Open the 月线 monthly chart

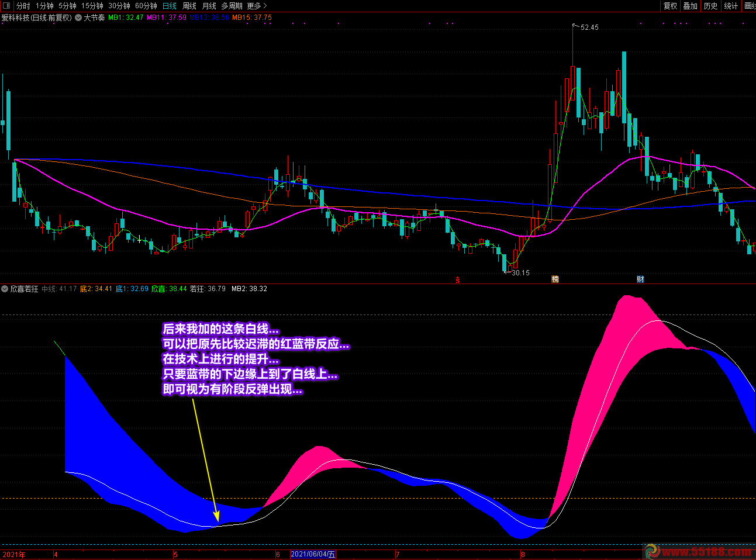(x=209, y=6)
